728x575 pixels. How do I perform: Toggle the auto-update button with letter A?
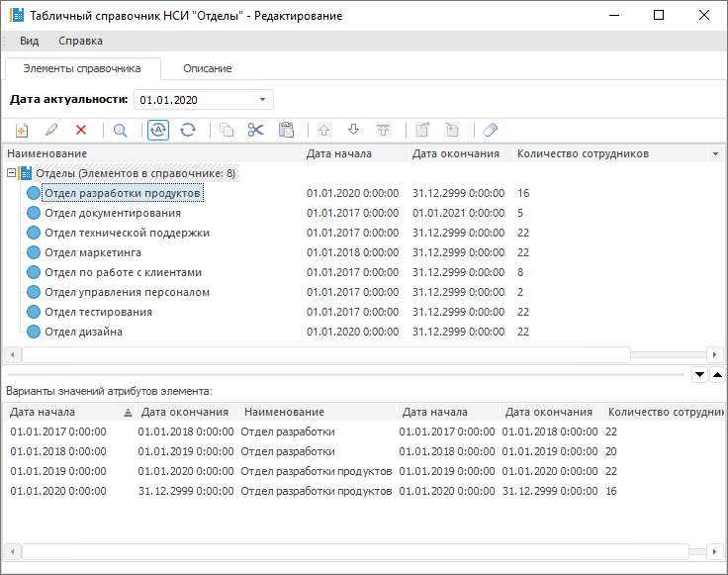click(x=158, y=130)
